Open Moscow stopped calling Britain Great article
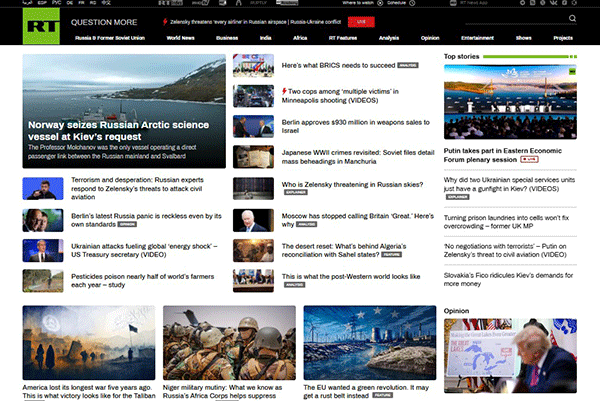 [x=357, y=220]
